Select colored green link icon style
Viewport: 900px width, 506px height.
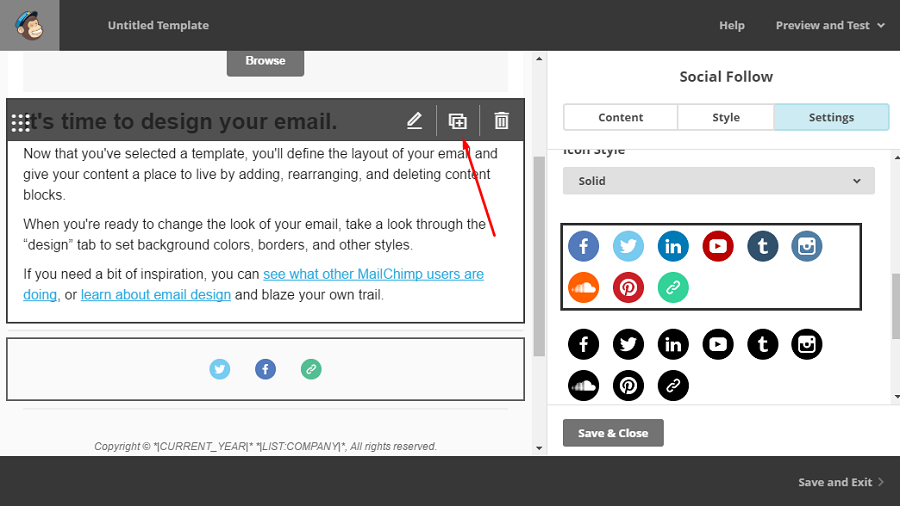click(673, 287)
